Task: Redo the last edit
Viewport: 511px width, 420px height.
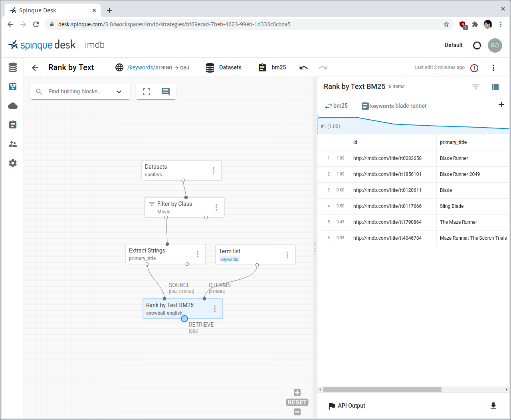Action: pos(323,68)
